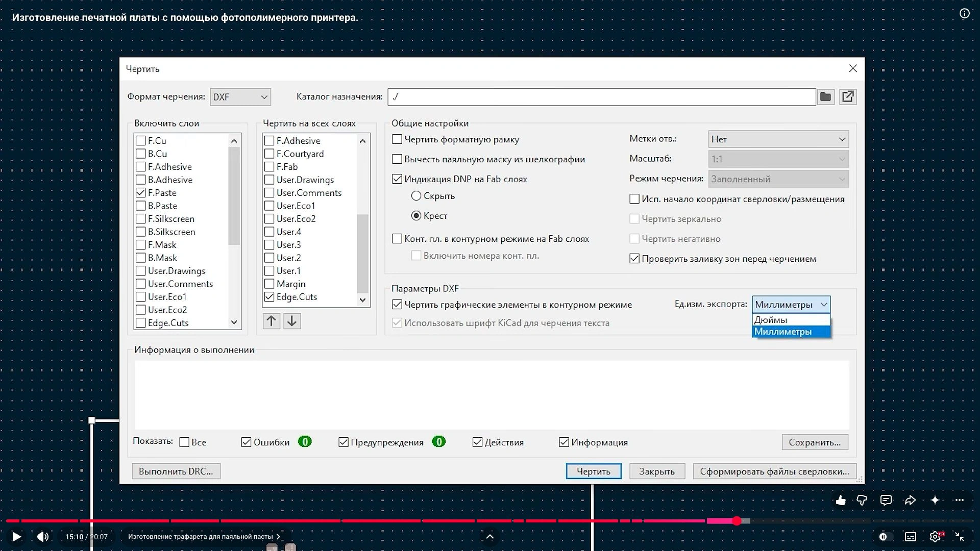980x551 pixels.
Task: Choose Миллиметры from units list
Action: click(x=791, y=332)
